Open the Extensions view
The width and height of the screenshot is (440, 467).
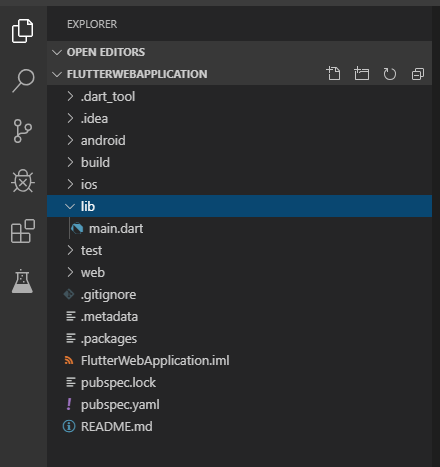[x=23, y=231]
